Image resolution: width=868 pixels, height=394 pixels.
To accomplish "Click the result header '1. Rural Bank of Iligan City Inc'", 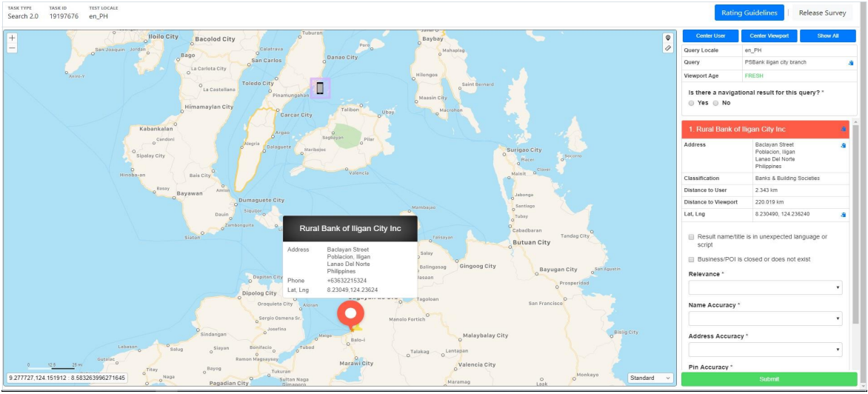I will coord(736,129).
